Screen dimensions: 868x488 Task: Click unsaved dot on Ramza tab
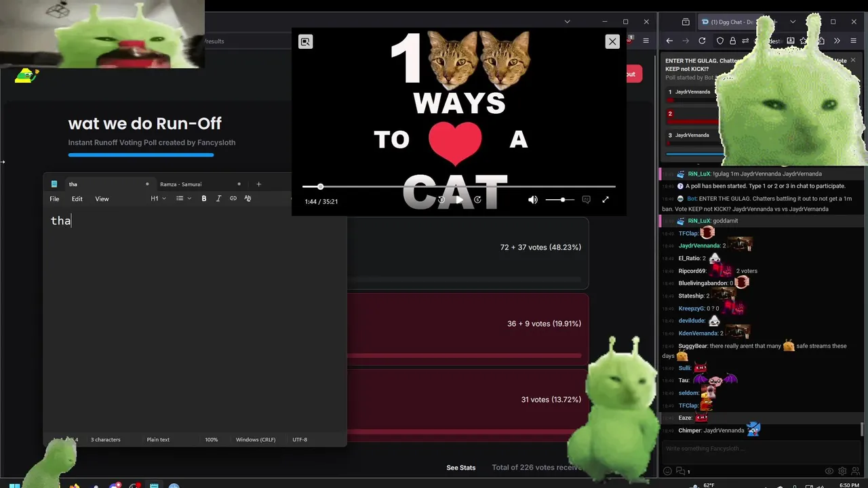239,184
